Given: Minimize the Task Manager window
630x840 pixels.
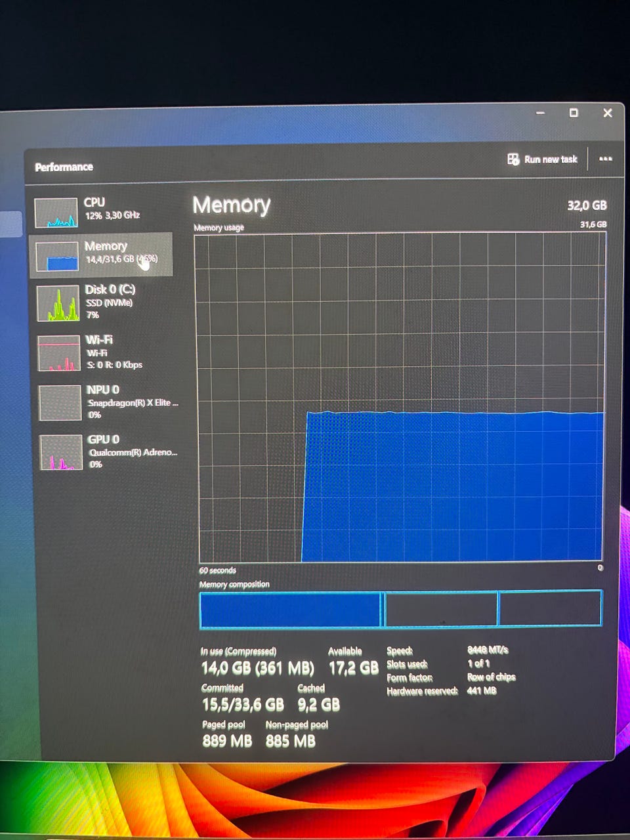Looking at the screenshot, I should [x=540, y=113].
